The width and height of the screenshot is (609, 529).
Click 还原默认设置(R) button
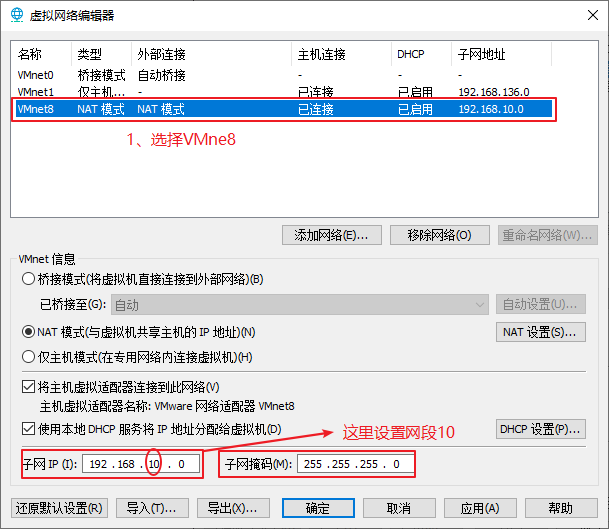[59, 508]
